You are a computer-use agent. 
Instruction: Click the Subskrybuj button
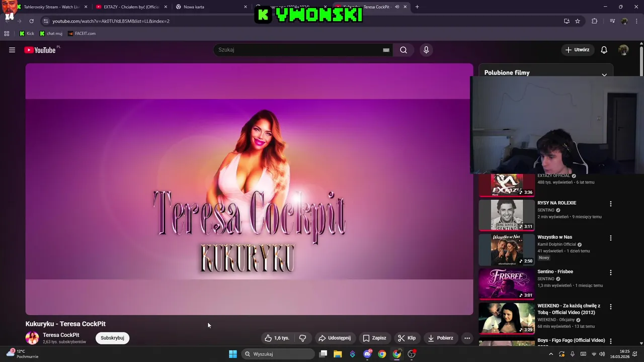[x=112, y=338]
